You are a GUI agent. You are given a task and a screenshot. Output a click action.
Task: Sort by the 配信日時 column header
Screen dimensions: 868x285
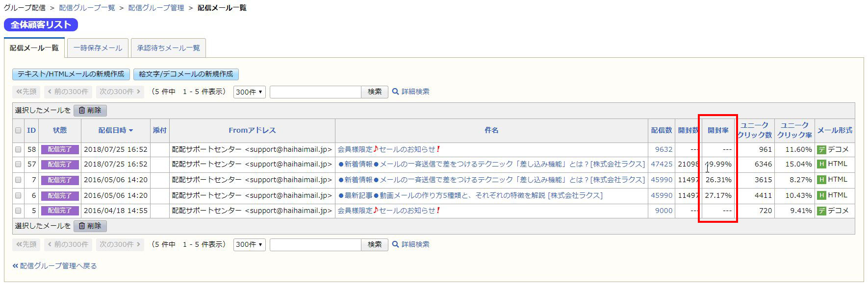tap(112, 130)
